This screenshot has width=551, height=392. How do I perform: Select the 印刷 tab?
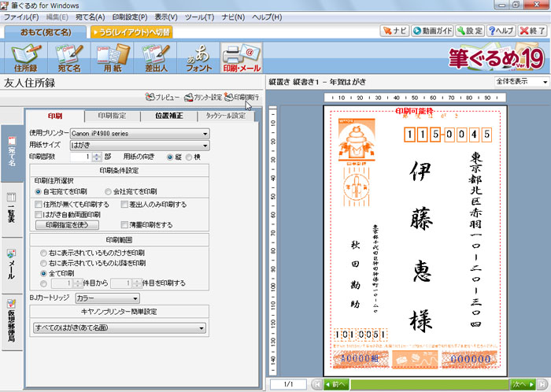(55, 116)
